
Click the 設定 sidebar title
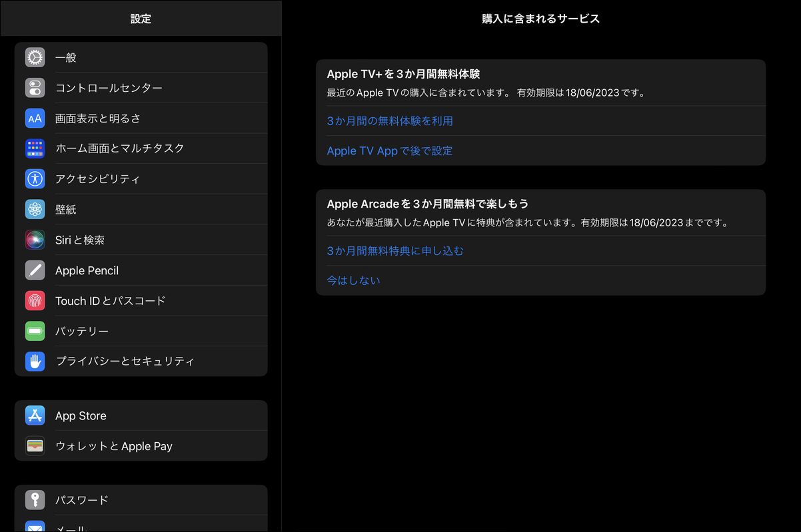[141, 19]
